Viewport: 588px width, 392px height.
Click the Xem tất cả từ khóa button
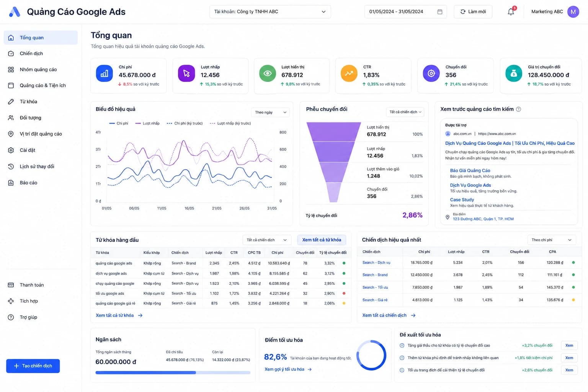tap(322, 240)
